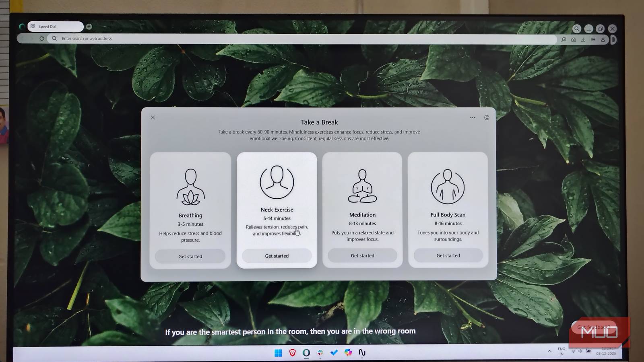
Task: Open Copilot from the taskbar
Action: click(x=348, y=353)
